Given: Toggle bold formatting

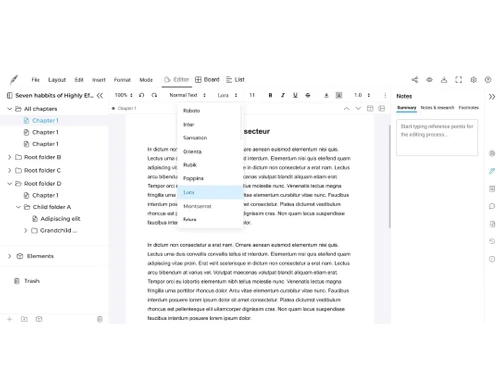Looking at the screenshot, I should [270, 95].
